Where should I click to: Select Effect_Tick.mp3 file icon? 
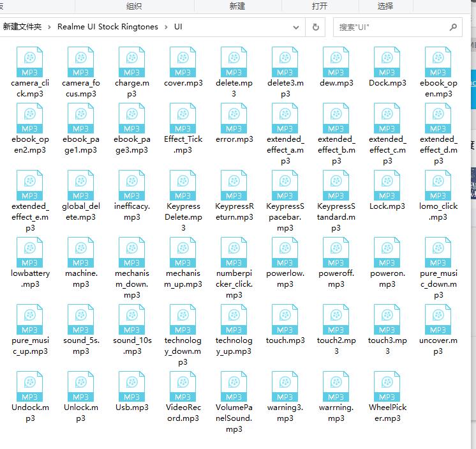182,118
